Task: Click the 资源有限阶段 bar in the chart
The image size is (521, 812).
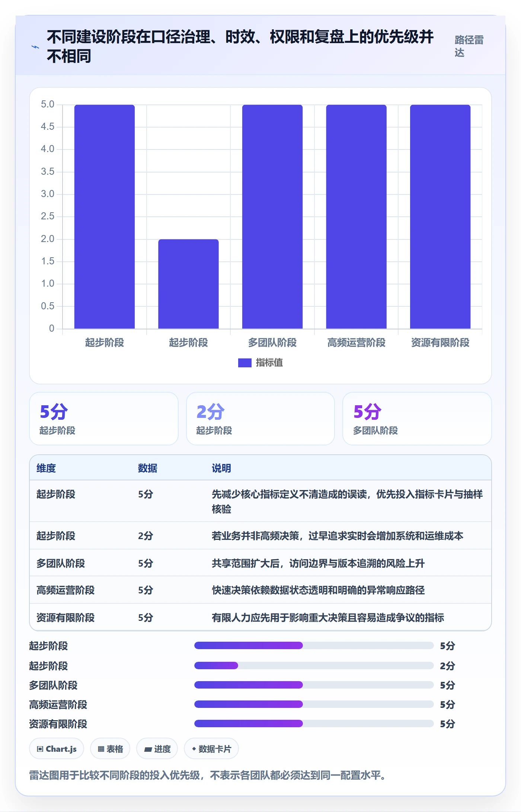Action: (x=440, y=217)
